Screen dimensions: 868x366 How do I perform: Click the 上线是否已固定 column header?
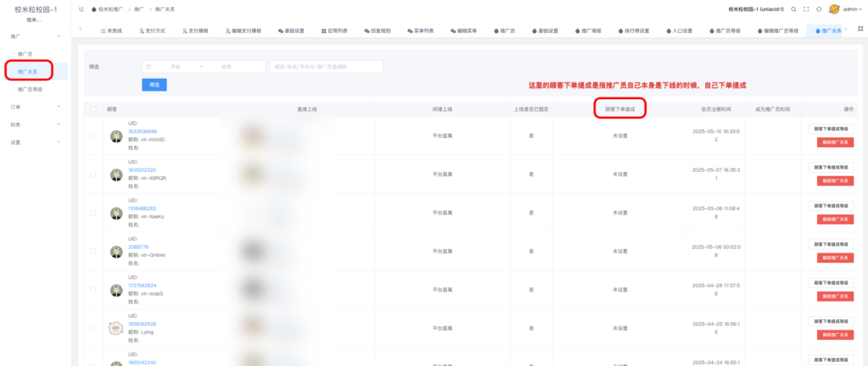(531, 109)
